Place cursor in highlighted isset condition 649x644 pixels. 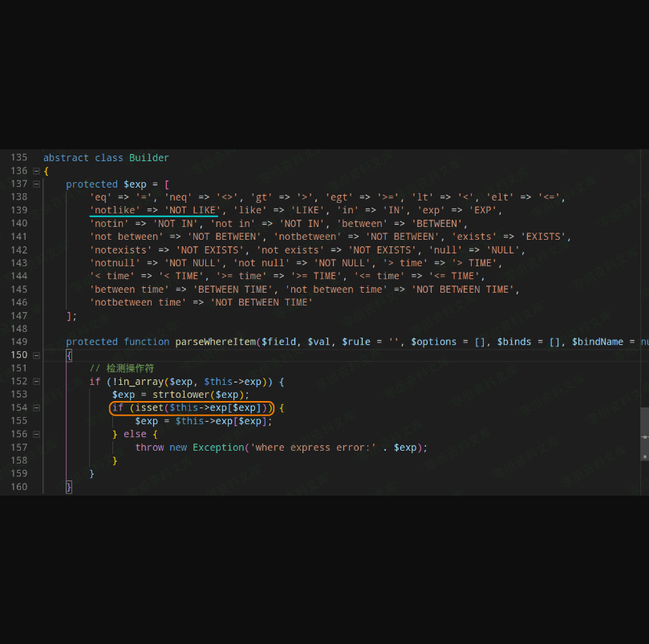coord(193,408)
